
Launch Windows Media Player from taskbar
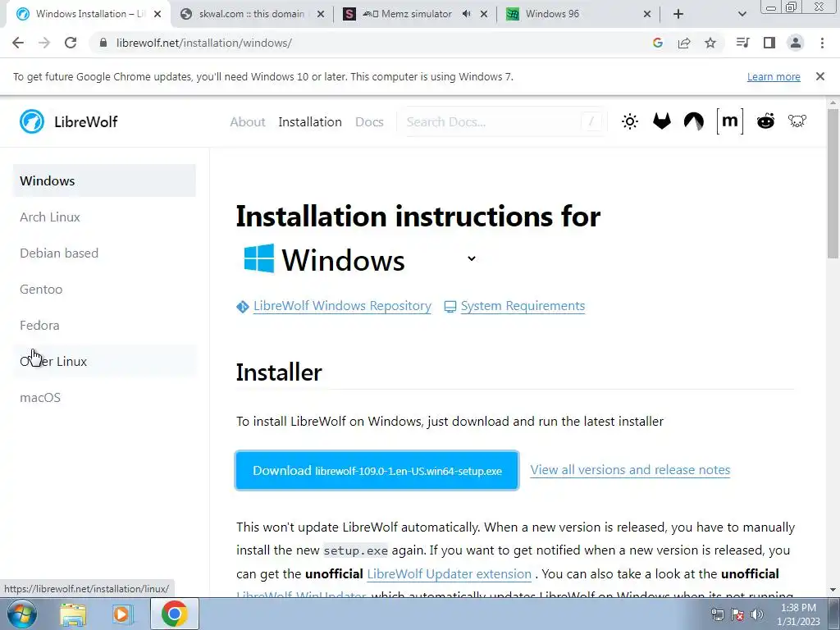(x=123, y=614)
